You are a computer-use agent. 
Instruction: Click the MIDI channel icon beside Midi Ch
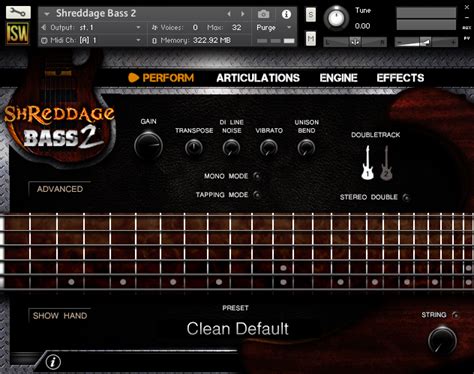point(44,40)
